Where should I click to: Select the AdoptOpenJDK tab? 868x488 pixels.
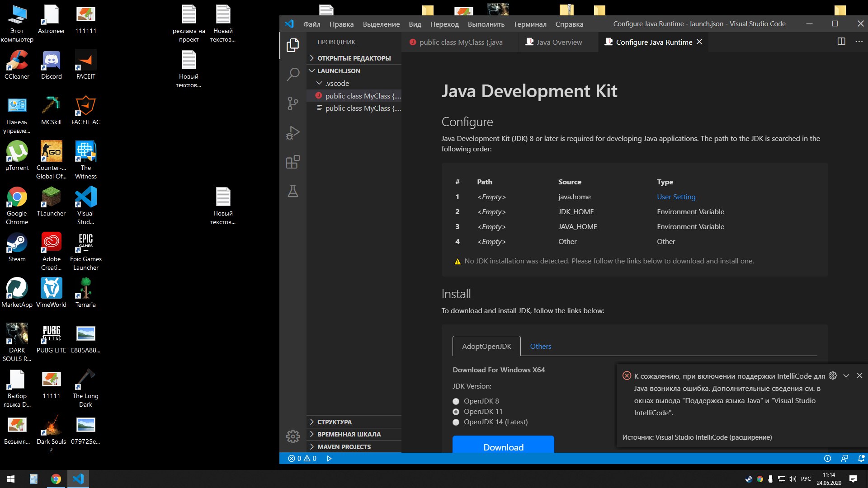[x=486, y=346]
